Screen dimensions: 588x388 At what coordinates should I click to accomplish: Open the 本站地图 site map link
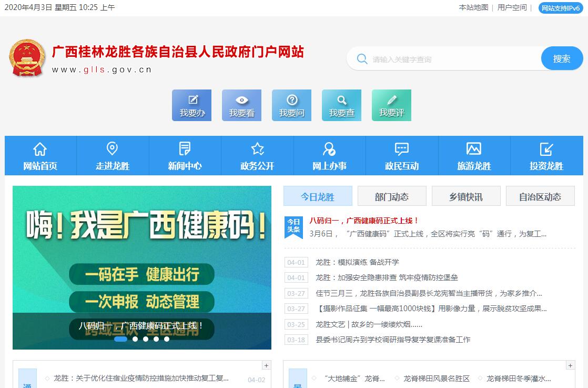pos(473,7)
